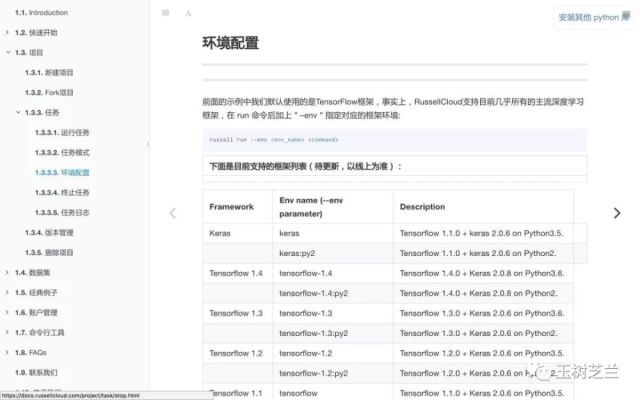Expand the 1.8 FAQs chapter chevron
Screen dimensions: 640x400
[x=7, y=352]
